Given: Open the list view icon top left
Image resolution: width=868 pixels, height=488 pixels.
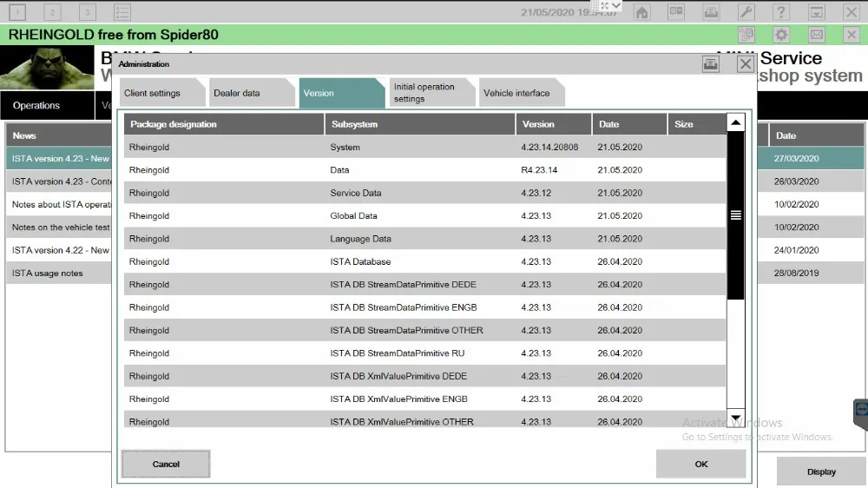Looking at the screenshot, I should 122,11.
